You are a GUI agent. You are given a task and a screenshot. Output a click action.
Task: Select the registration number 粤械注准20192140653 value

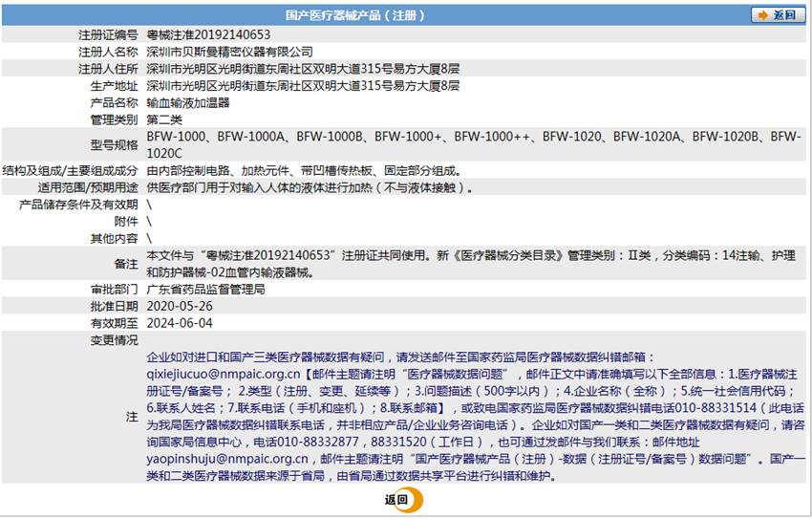click(x=208, y=34)
